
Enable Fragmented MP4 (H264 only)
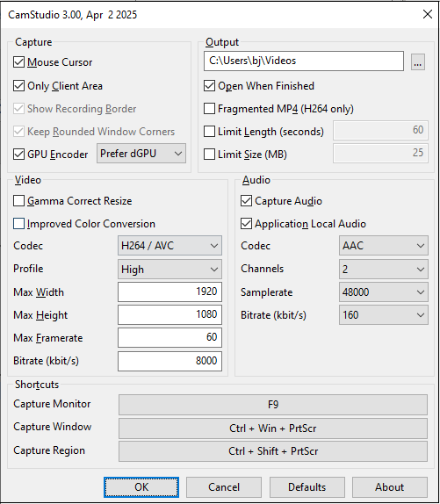click(210, 109)
